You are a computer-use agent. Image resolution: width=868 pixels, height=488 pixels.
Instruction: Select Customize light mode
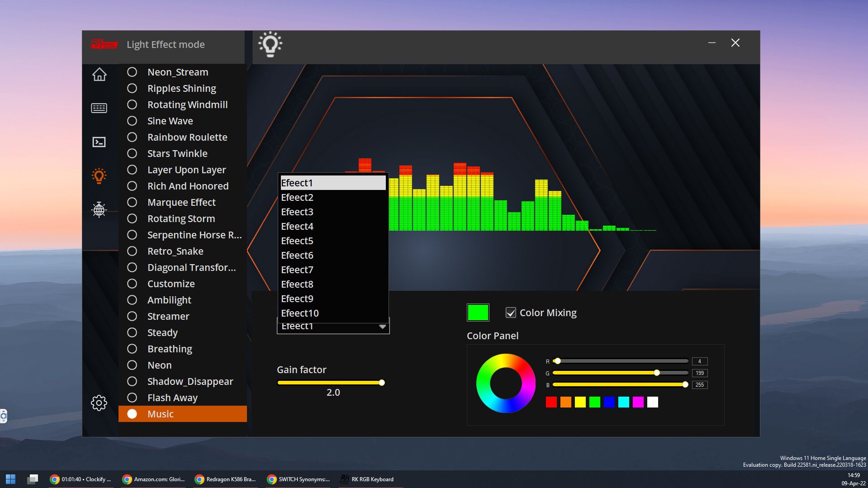point(183,284)
